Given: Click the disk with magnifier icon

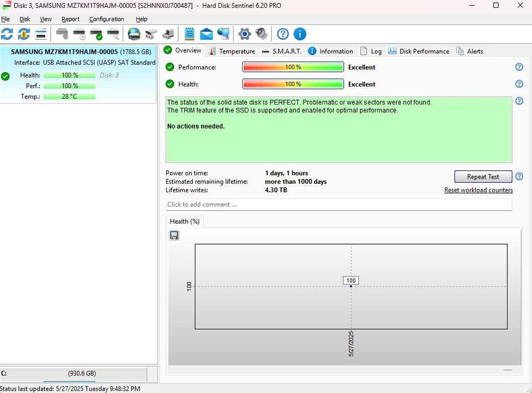Looking at the screenshot, I should (113, 34).
